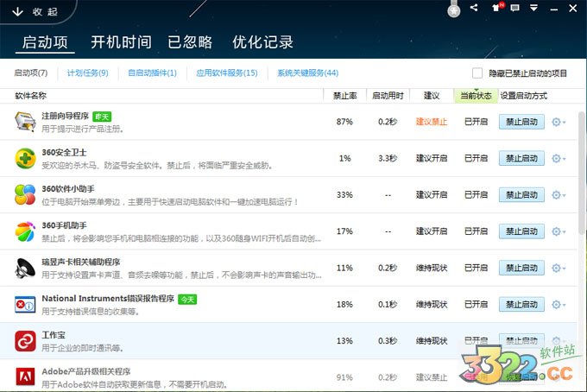Click green 今天 tag on National Instruments
587x392 pixels.
pos(187,300)
